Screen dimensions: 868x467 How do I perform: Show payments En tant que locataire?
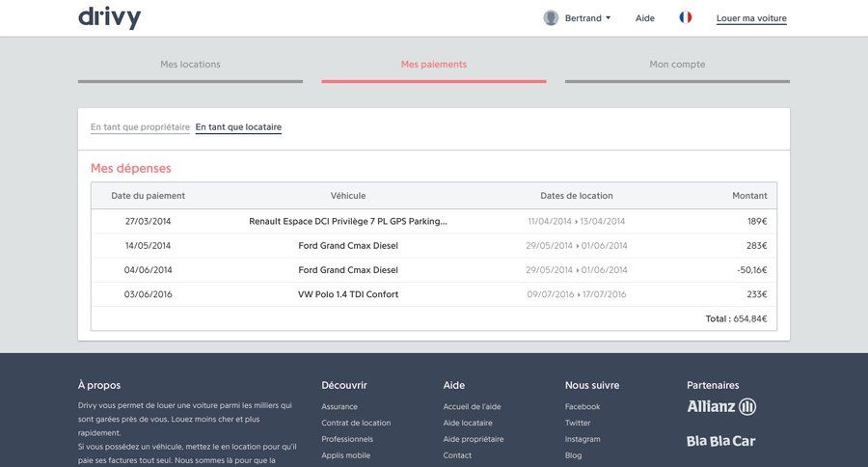coord(238,126)
